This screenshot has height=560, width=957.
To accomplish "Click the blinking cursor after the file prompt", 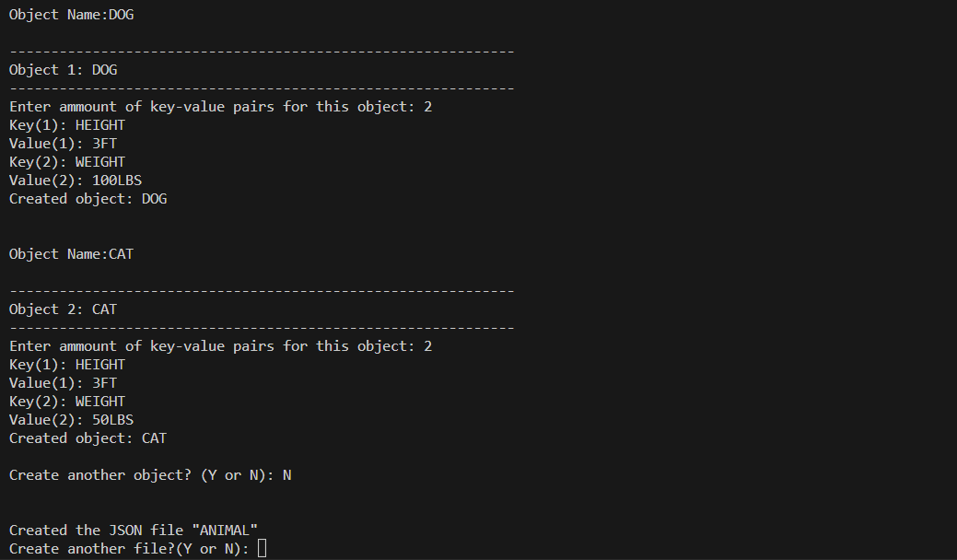I will click(262, 548).
